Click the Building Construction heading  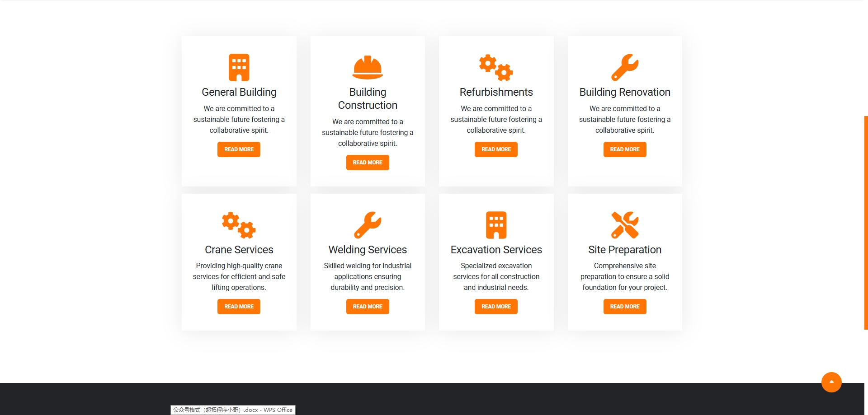pos(368,98)
